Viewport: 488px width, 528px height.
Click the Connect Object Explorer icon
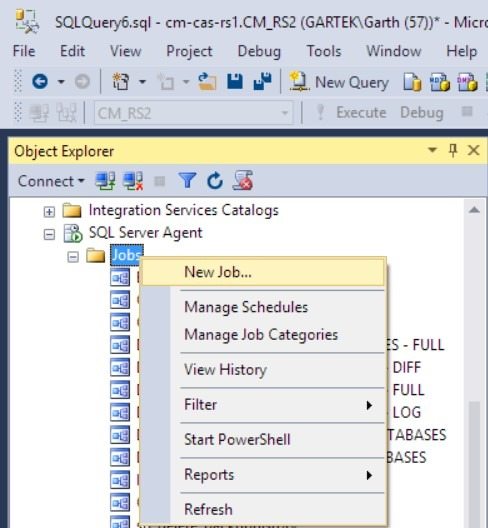tap(105, 180)
